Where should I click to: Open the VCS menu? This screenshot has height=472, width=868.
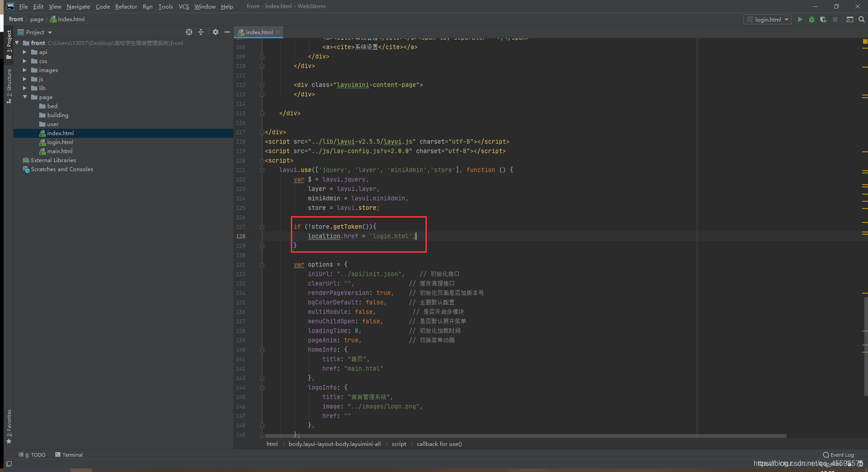pyautogui.click(x=184, y=6)
